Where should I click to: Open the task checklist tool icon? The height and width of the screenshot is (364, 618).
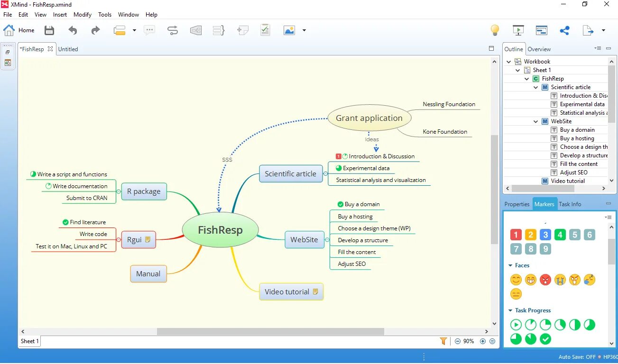tap(265, 30)
